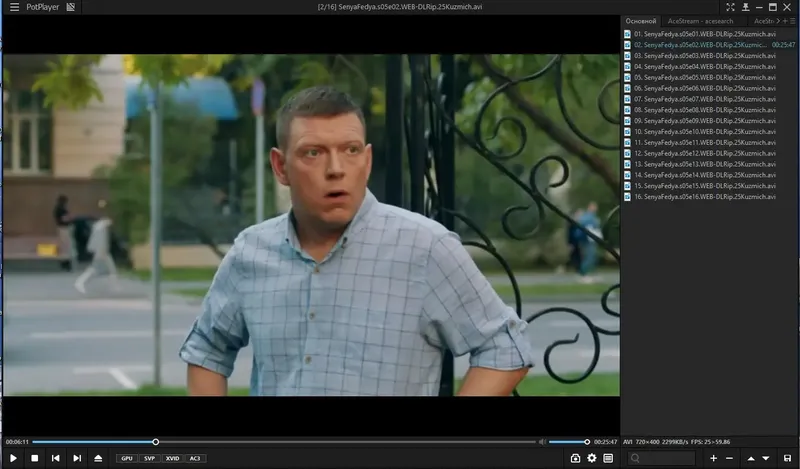
Task: Click the window title SenyaFedya.s05e02 filename
Action: [x=399, y=7]
